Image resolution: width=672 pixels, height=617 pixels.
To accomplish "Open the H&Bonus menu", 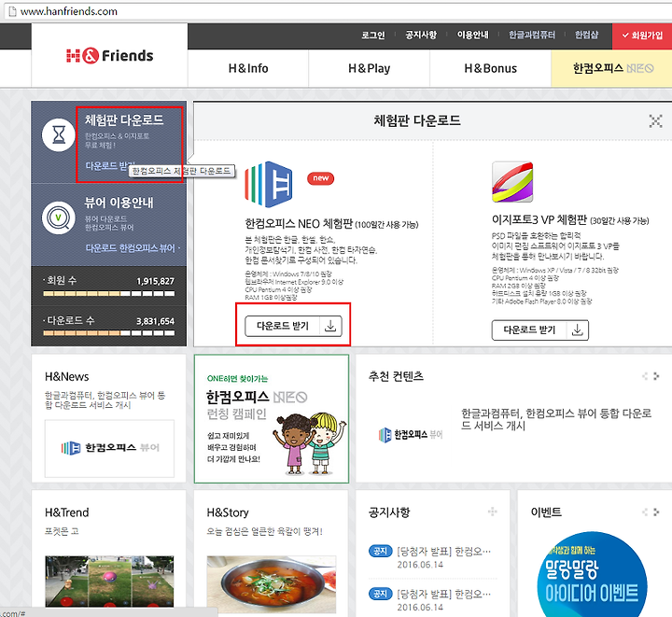I will tap(490, 68).
